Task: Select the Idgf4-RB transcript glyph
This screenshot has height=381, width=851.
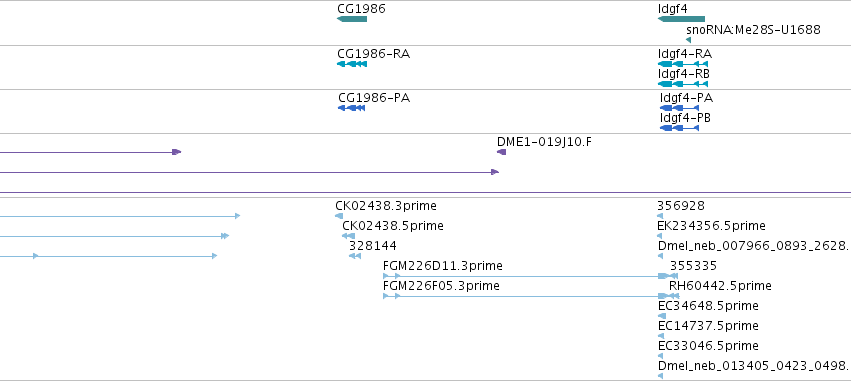Action: 683,84
